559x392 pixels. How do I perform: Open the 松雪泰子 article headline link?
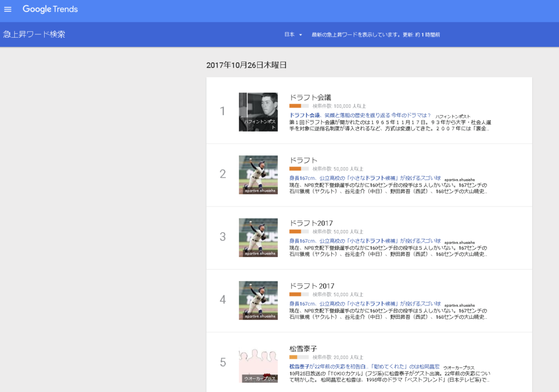click(365, 367)
